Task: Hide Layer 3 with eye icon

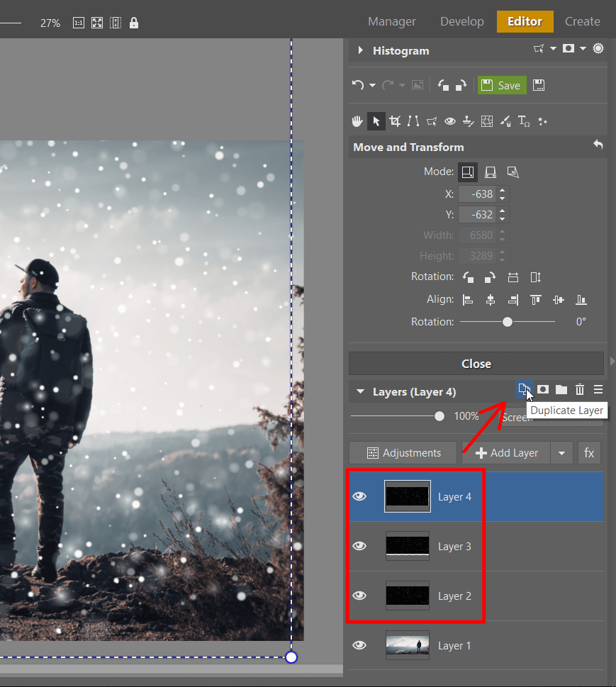Action: tap(359, 545)
